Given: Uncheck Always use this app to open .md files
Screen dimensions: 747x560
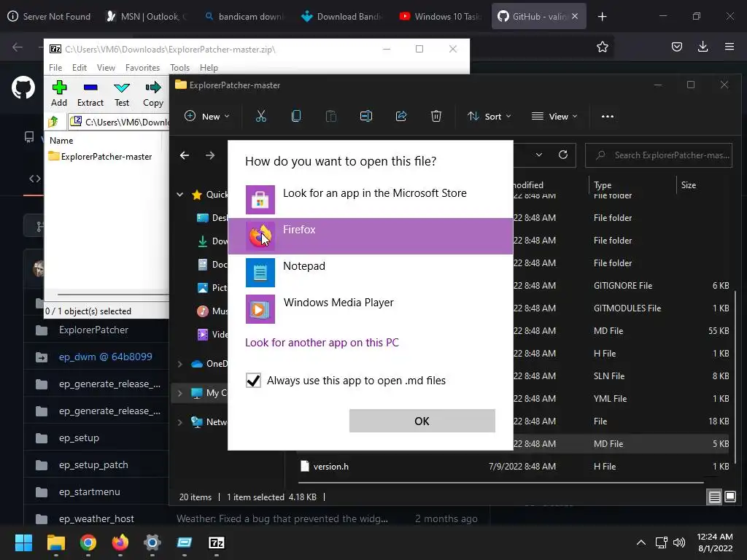Looking at the screenshot, I should (x=253, y=381).
